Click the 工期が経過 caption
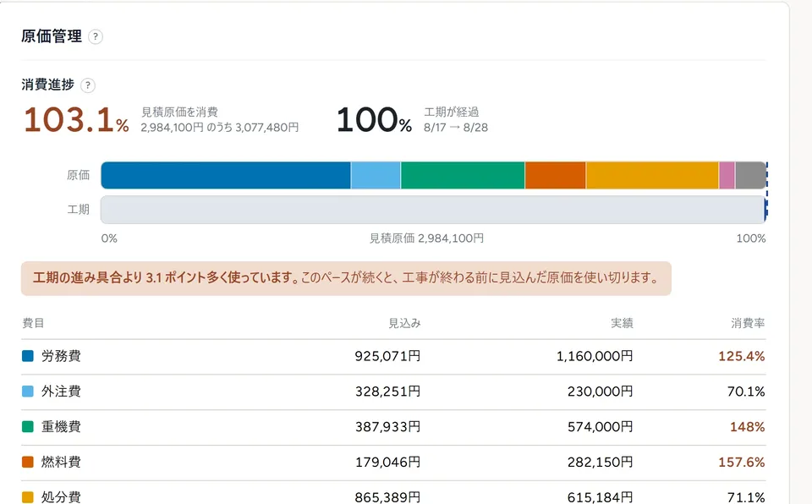 (x=451, y=112)
